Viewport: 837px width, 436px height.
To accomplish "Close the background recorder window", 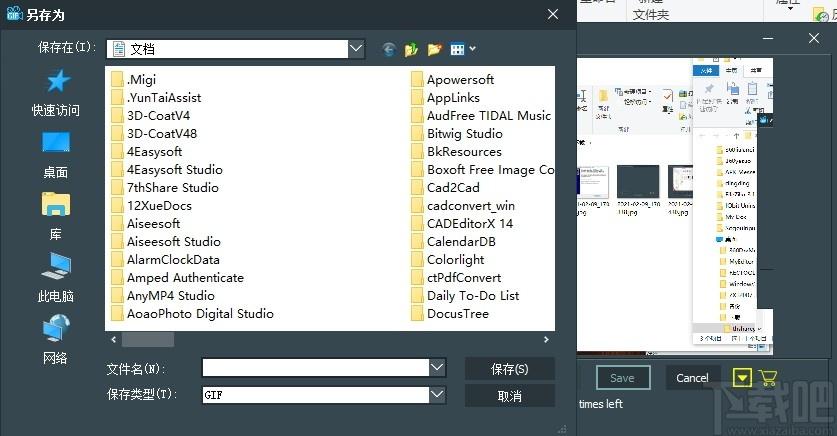I will tap(814, 38).
